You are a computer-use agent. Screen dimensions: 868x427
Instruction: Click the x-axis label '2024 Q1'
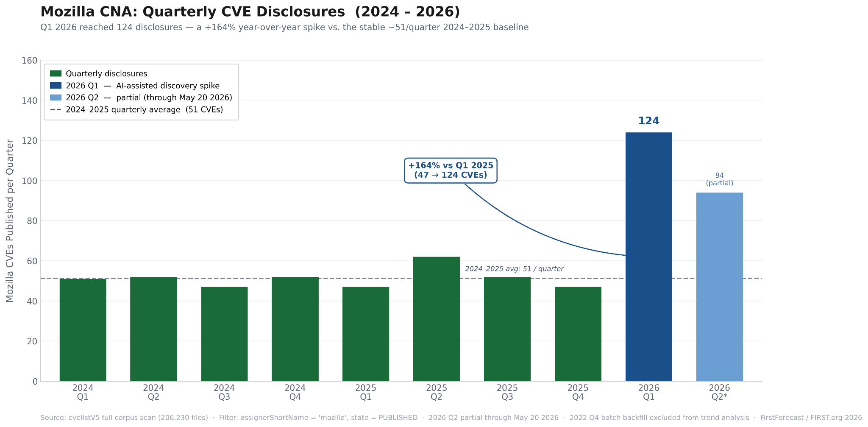[x=83, y=392]
